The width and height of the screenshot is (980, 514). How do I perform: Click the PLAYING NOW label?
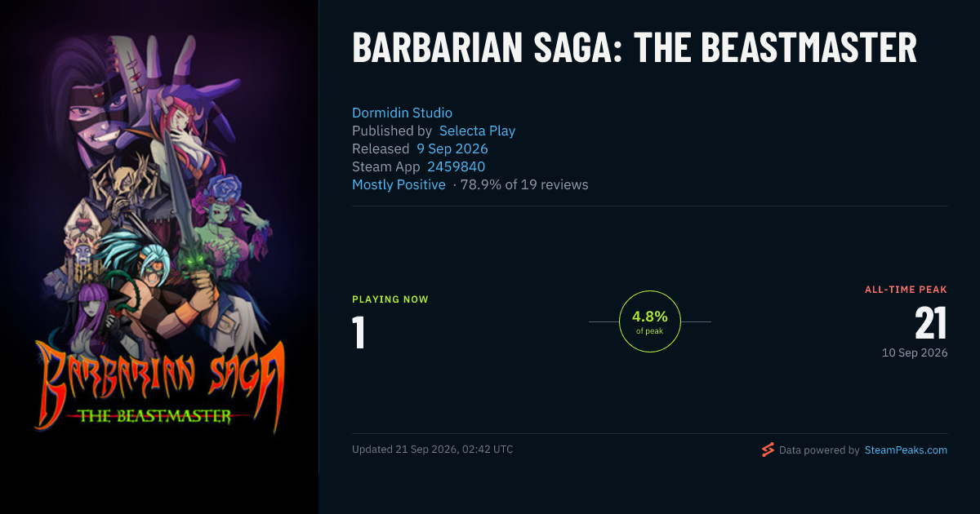[390, 299]
